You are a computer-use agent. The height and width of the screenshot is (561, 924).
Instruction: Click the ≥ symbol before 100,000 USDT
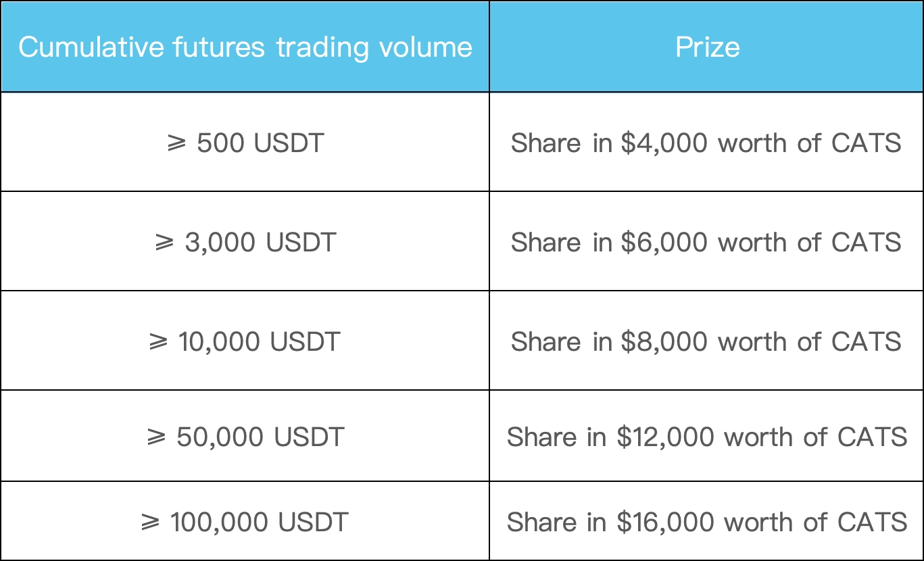pyautogui.click(x=150, y=522)
